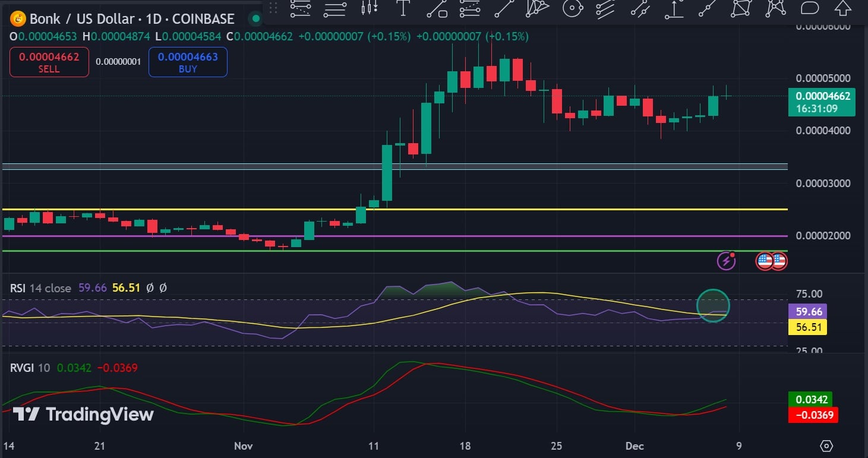Open the purple lightning event icon
The height and width of the screenshot is (458, 868).
[x=726, y=260]
